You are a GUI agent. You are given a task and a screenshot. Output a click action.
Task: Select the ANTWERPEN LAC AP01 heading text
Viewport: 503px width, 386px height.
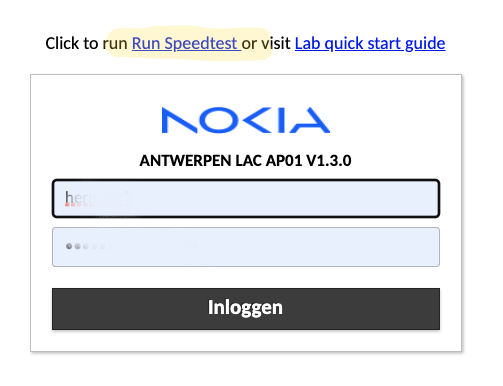tap(220, 161)
